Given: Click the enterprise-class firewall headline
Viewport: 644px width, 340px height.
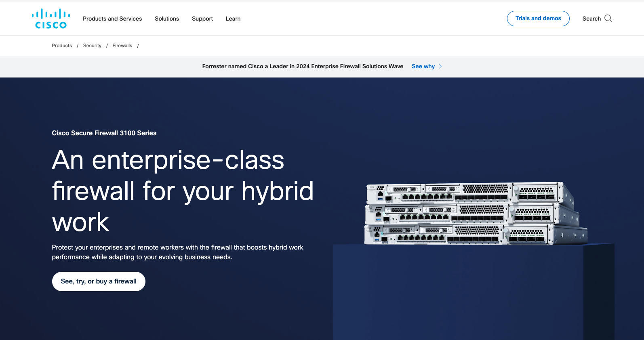Looking at the screenshot, I should (x=183, y=191).
